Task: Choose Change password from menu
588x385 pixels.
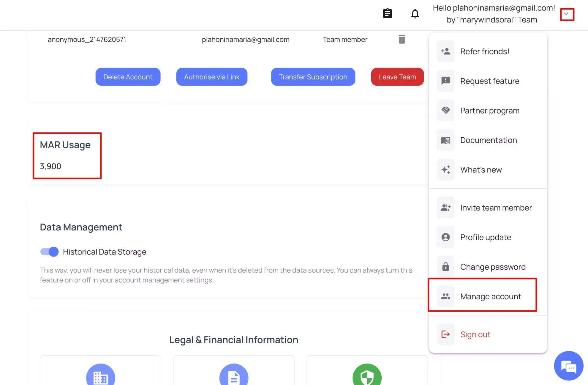Action: (492, 267)
